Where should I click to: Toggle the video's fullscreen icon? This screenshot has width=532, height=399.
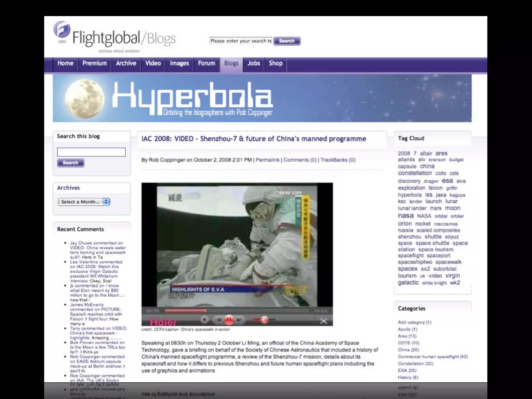click(323, 321)
